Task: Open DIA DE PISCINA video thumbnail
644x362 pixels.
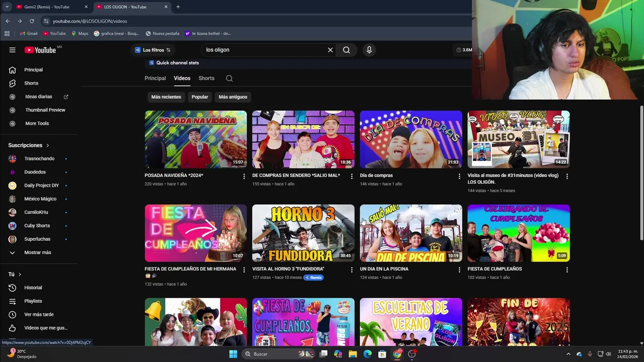Action: pyautogui.click(x=411, y=233)
